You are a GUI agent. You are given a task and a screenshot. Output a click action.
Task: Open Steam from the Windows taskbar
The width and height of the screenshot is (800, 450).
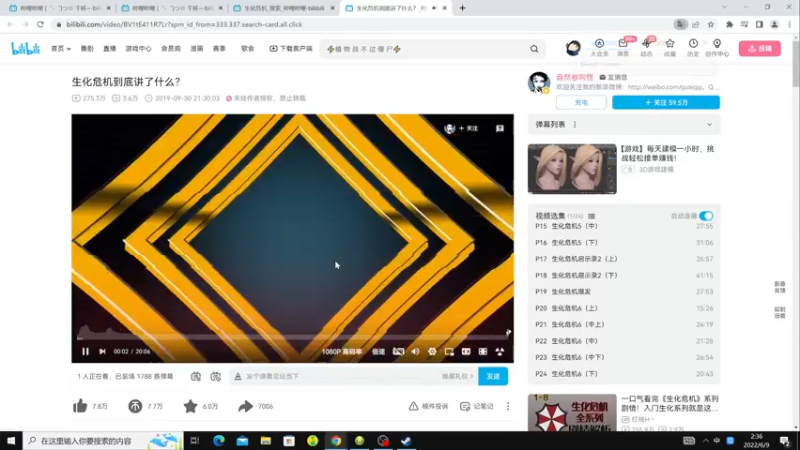coord(406,441)
